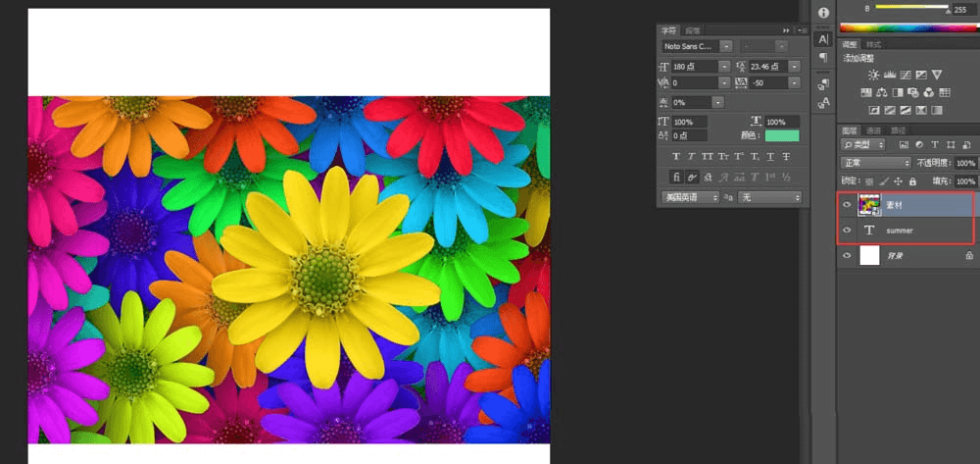Toggle All Caps text style

(708, 156)
